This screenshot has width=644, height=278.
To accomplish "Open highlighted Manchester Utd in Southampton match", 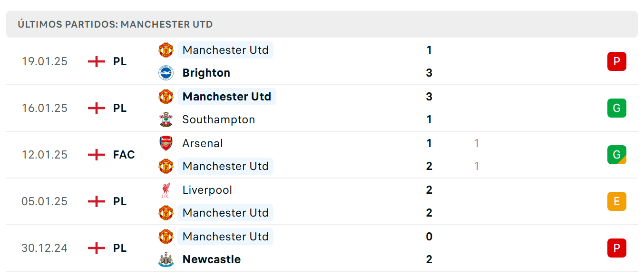I will 227,97.
